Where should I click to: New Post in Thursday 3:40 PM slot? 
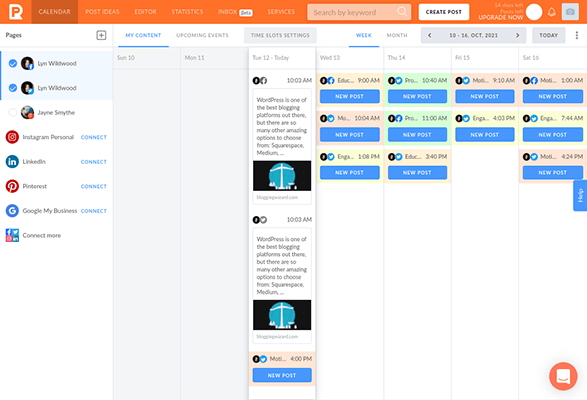click(417, 173)
